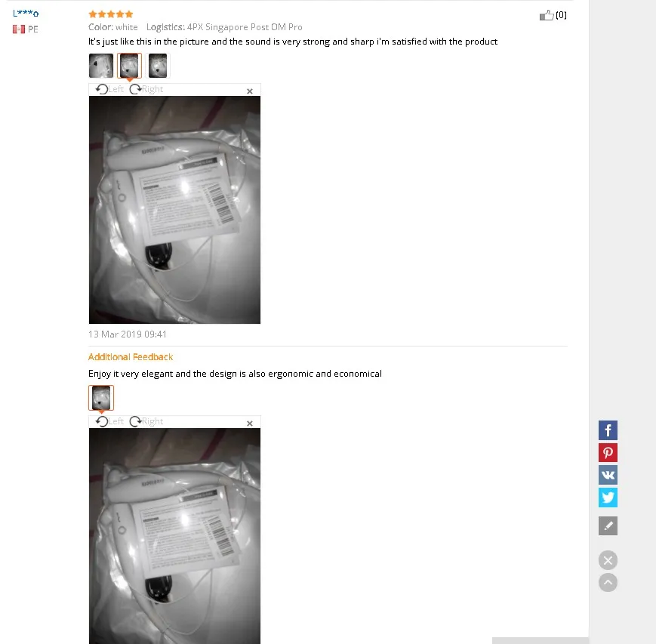Close the Additional Feedback enlarged photo

[x=250, y=424]
